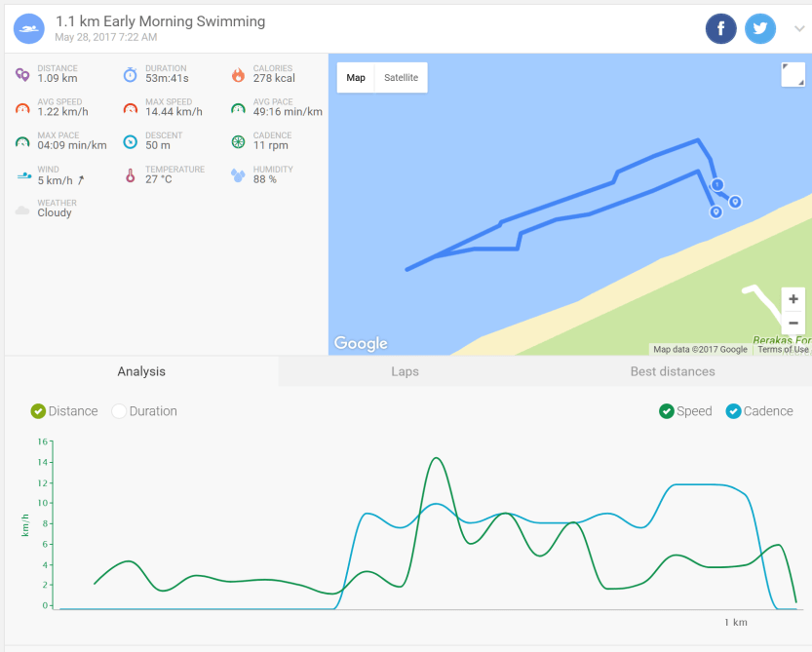Click the duration stopwatch icon
The image size is (812, 652).
[x=130, y=74]
